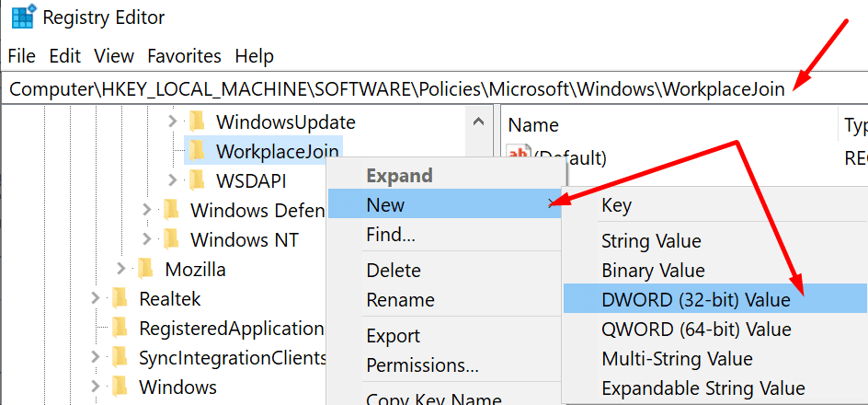
Task: Open the Favorites menu
Action: click(x=184, y=56)
